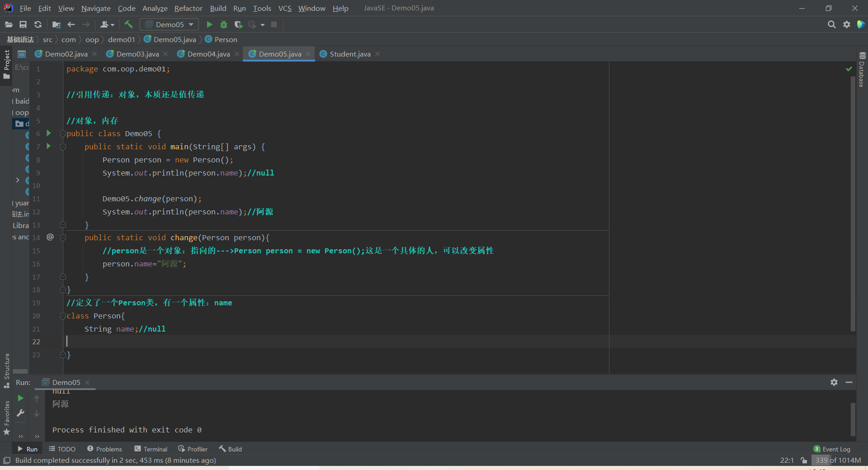Toggle the Database tool window

point(862,69)
